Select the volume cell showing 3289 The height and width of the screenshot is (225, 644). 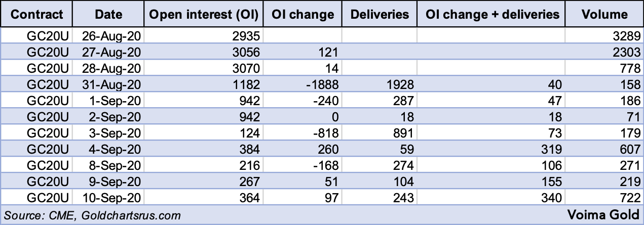(x=627, y=36)
